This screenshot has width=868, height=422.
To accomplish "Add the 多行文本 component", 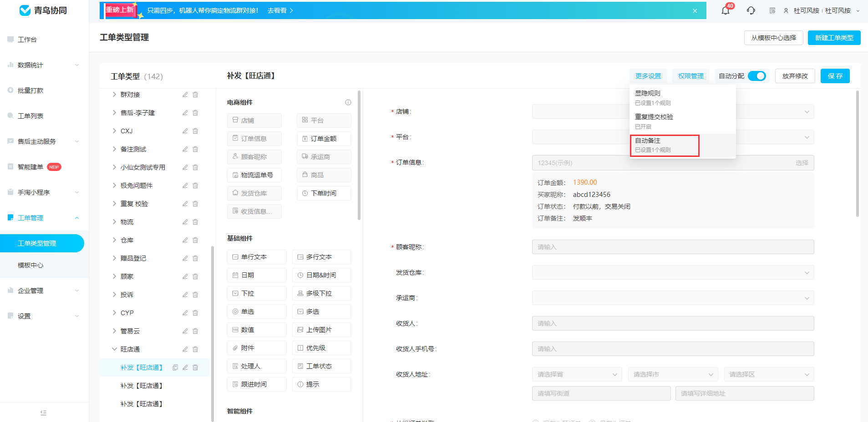I will tap(322, 257).
